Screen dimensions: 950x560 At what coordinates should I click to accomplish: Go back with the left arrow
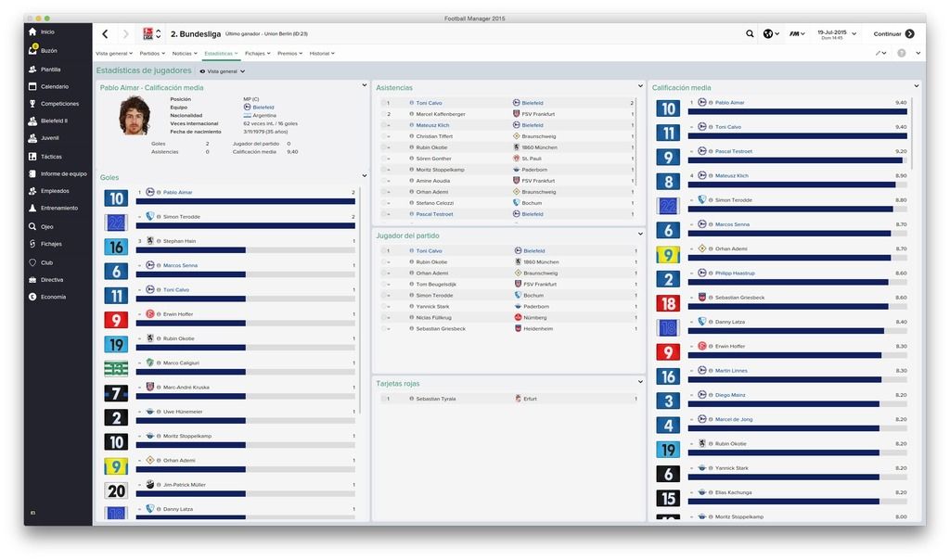point(106,34)
